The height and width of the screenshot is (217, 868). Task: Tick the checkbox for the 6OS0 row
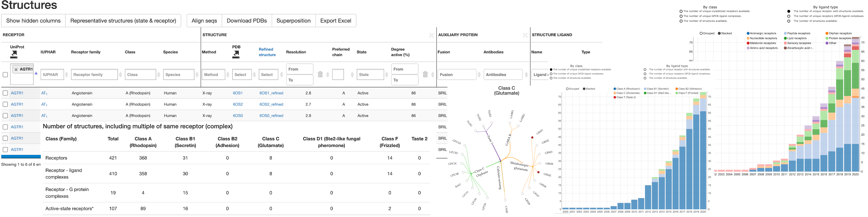point(5,116)
